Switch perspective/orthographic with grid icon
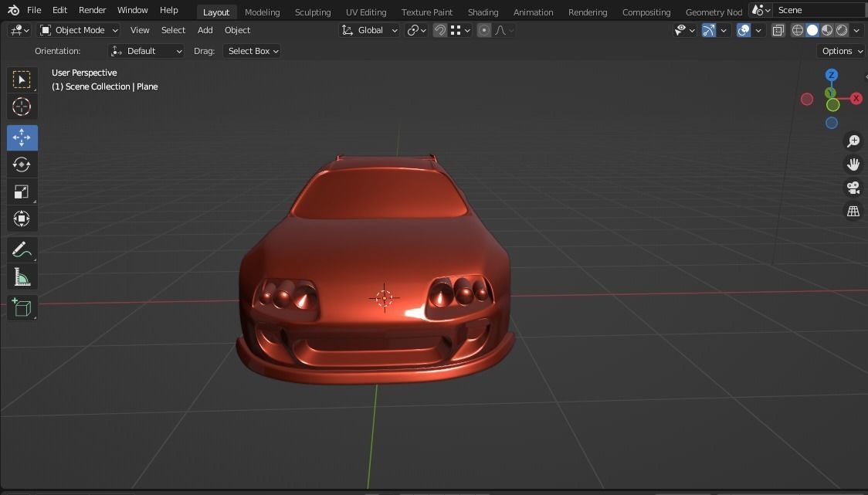The image size is (868, 495). pyautogui.click(x=853, y=211)
